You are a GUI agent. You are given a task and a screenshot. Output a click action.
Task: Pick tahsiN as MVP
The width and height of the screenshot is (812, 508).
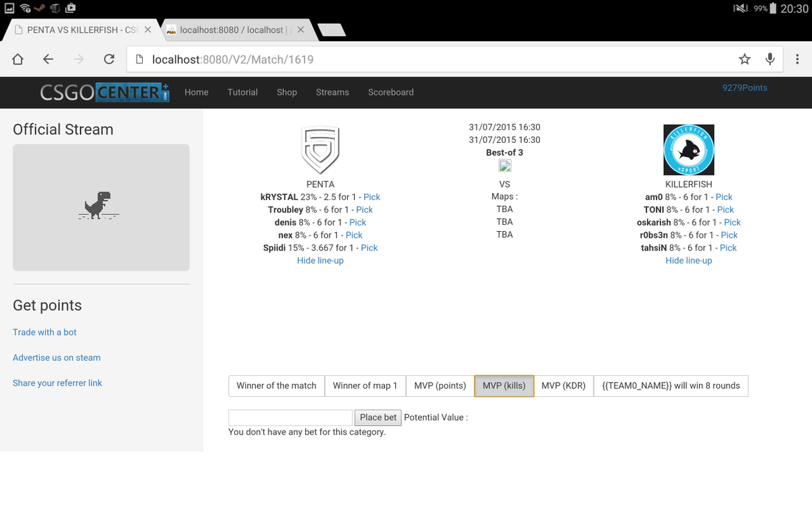pyautogui.click(x=728, y=248)
